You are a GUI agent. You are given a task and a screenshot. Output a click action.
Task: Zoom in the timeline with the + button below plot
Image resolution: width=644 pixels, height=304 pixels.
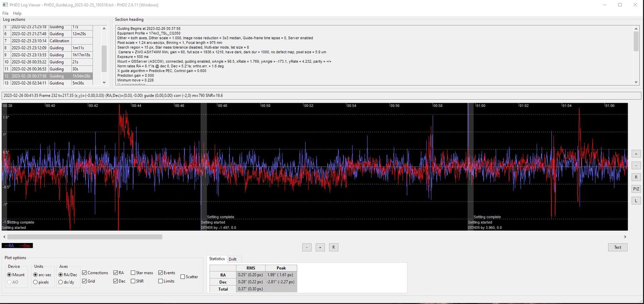point(320,247)
